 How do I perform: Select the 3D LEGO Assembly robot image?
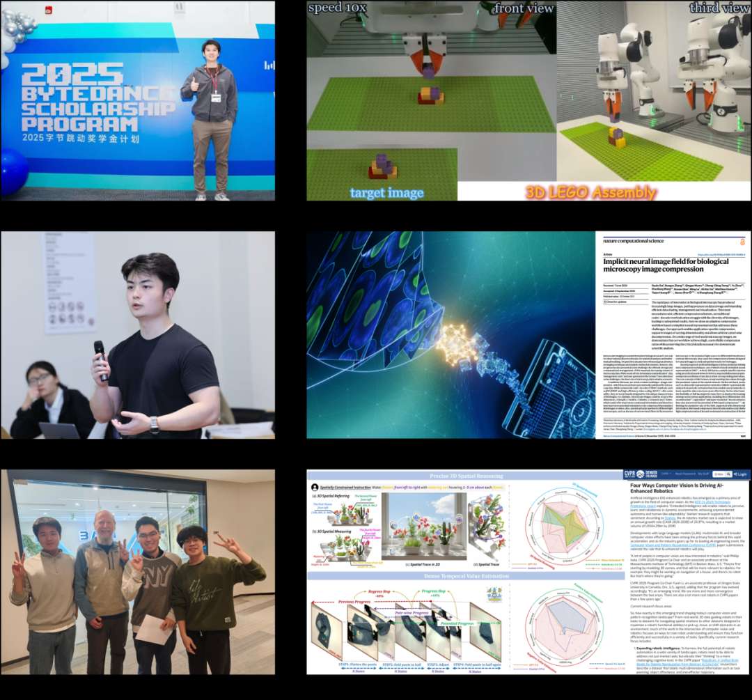coord(528,101)
